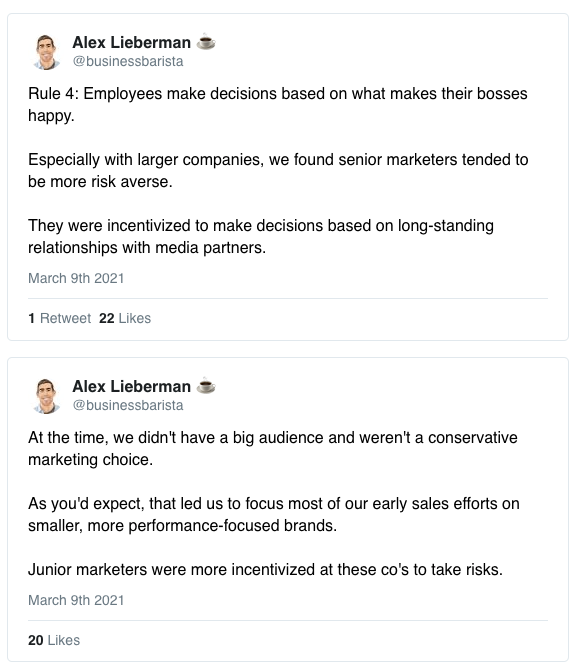Visit @businessbarista handle in first tweet
This screenshot has width=577, height=670.
pyautogui.click(x=128, y=61)
